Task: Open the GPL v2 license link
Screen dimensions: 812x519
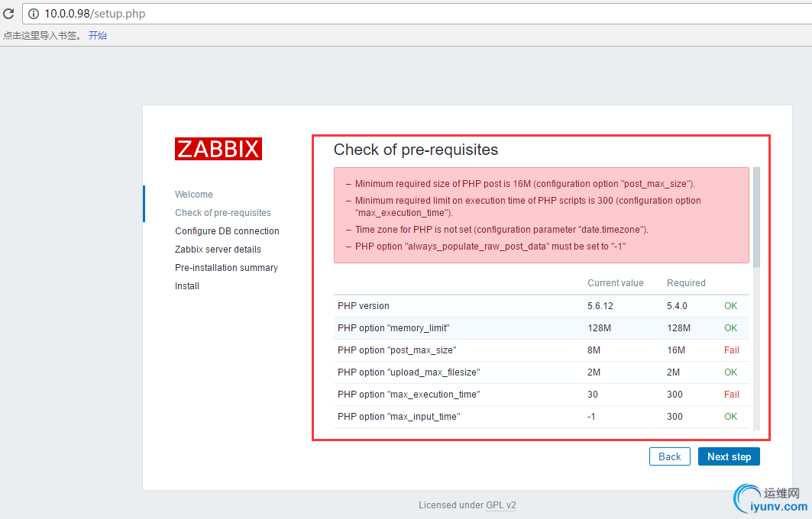Action: click(501, 505)
